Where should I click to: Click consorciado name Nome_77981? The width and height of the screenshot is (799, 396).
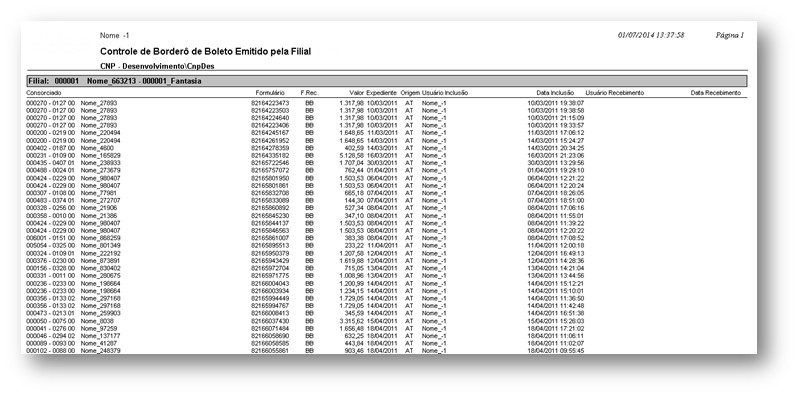(99, 193)
